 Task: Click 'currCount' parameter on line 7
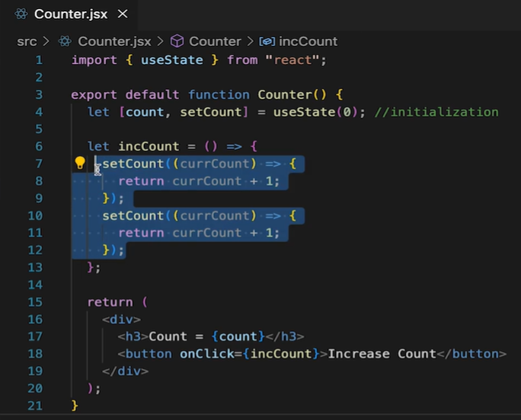point(215,164)
